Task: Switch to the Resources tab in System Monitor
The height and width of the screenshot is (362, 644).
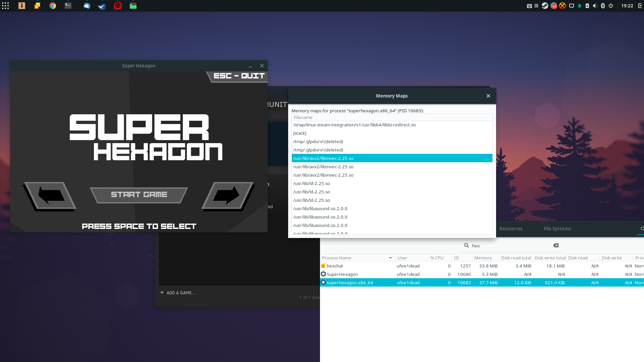Action: [511, 229]
